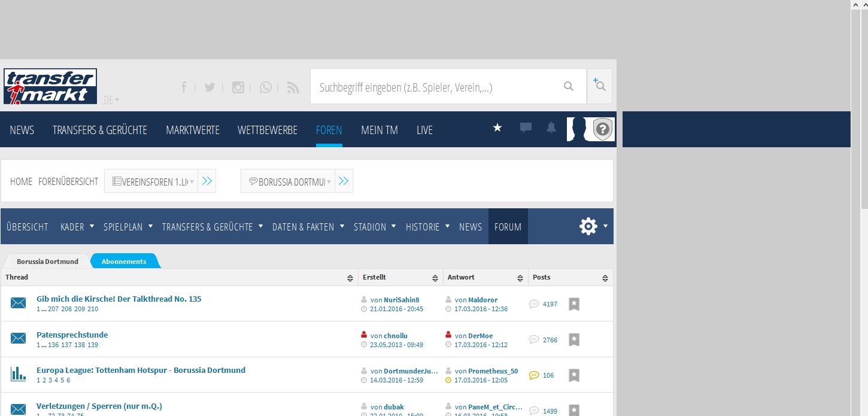Click envelope icon of Patensprechstunde thread
Viewport: 868px width, 416px height.
tap(18, 339)
